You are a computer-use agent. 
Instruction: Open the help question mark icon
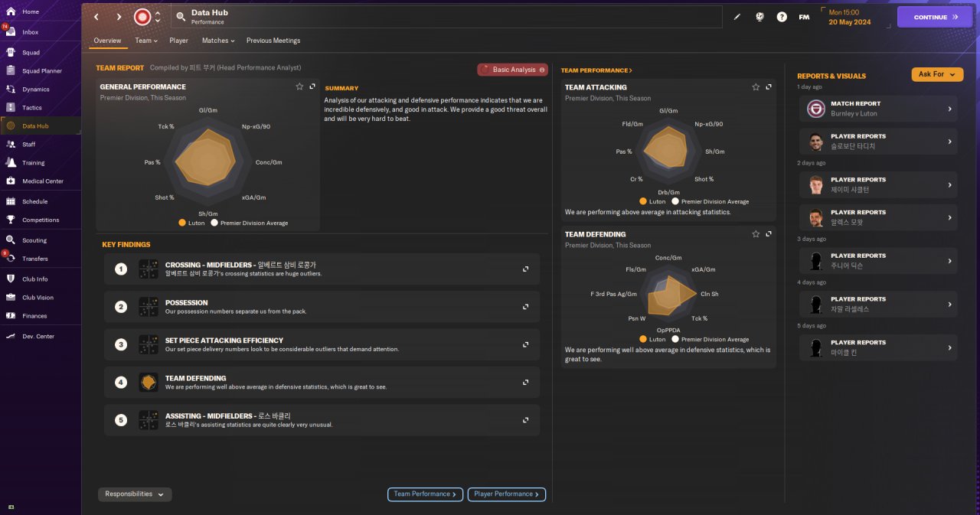pos(782,17)
